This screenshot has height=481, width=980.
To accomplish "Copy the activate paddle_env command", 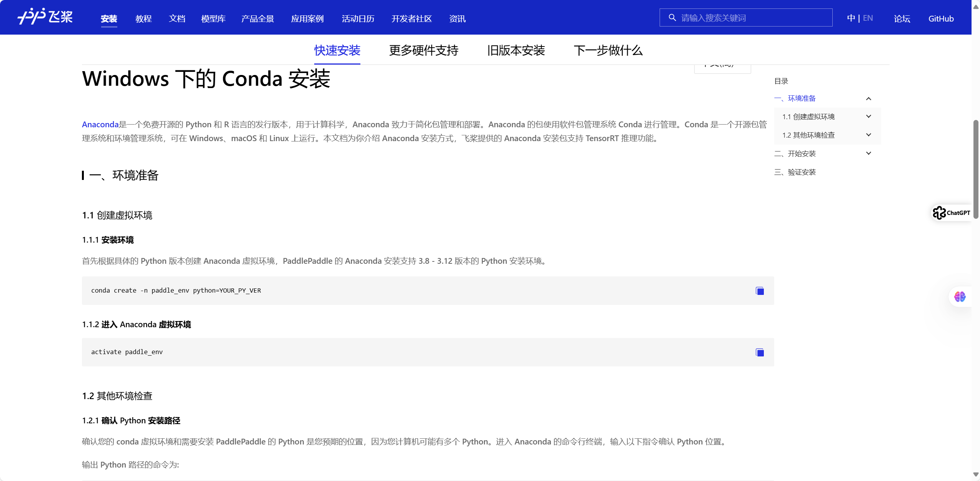I will [x=760, y=353].
